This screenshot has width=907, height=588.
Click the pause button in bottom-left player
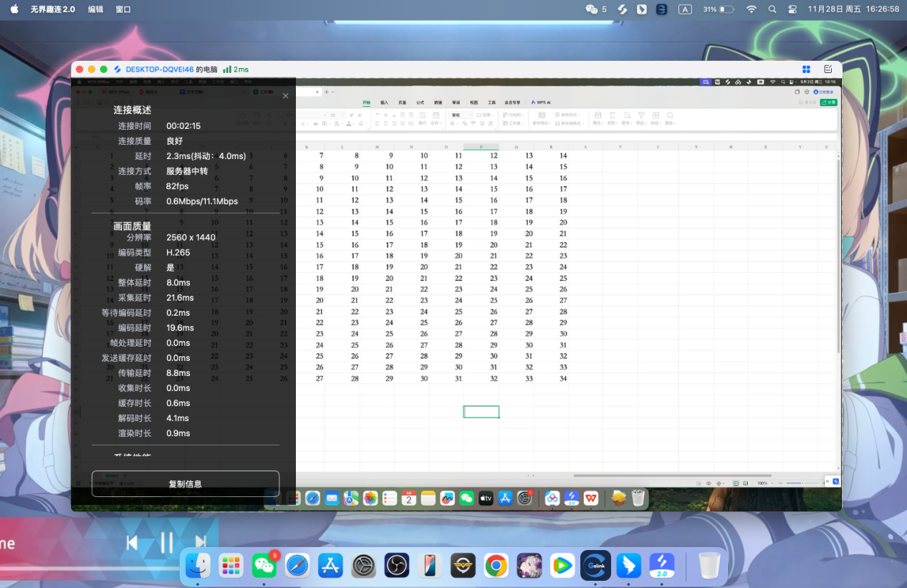click(x=166, y=543)
